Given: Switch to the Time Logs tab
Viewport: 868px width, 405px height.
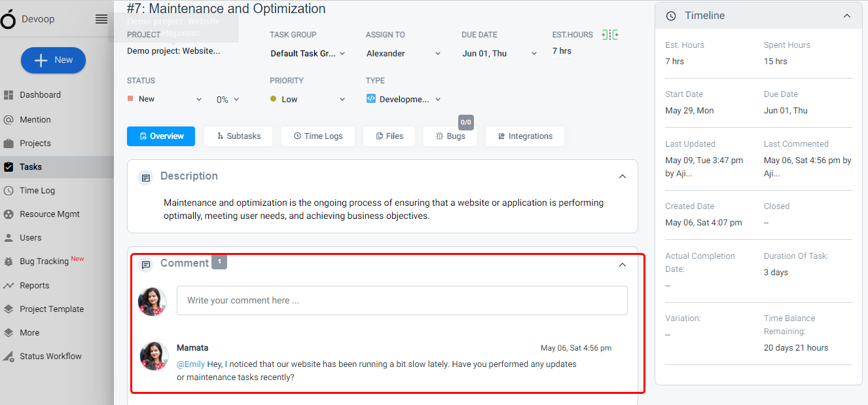Looking at the screenshot, I should [318, 136].
